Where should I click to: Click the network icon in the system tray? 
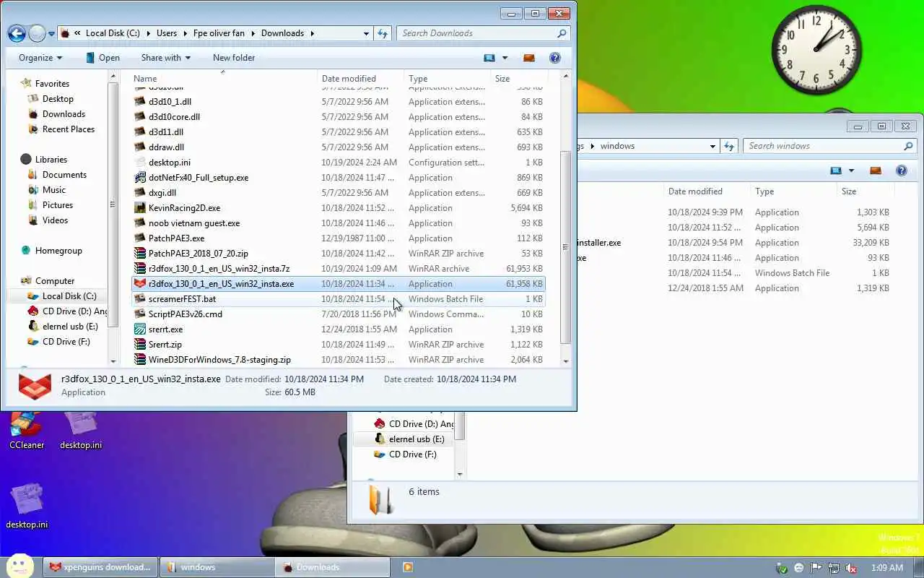point(834,568)
